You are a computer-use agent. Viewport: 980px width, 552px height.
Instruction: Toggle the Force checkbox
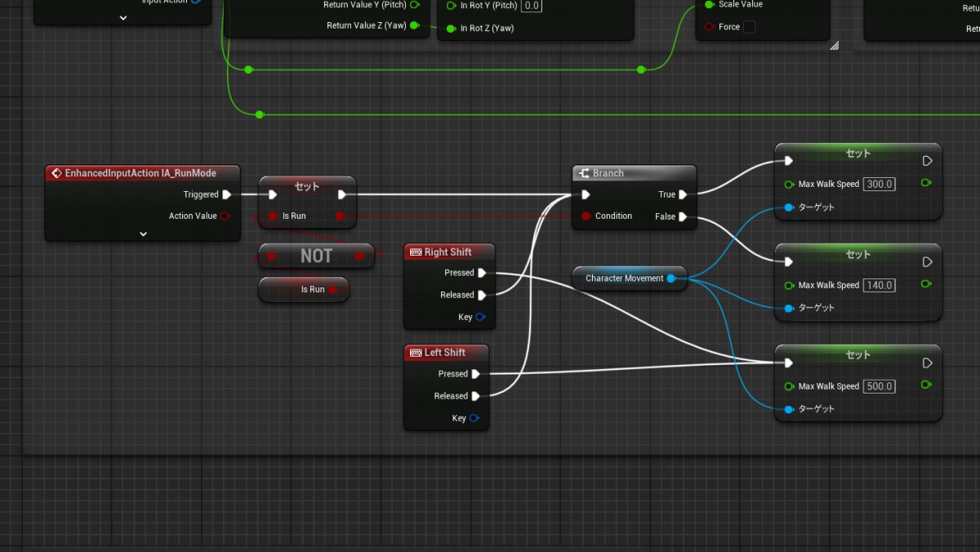[x=749, y=27]
